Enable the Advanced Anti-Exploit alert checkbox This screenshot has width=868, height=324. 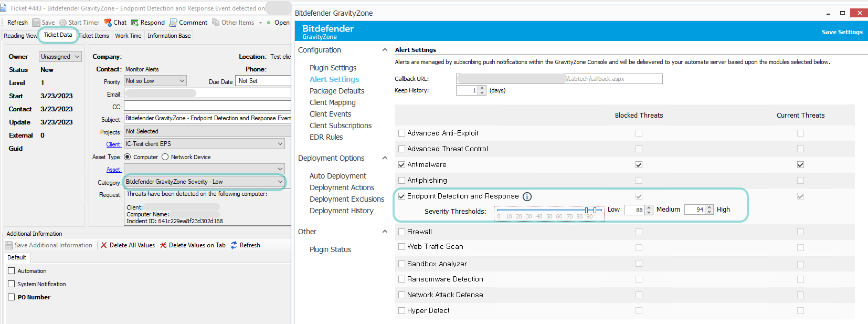tap(401, 133)
